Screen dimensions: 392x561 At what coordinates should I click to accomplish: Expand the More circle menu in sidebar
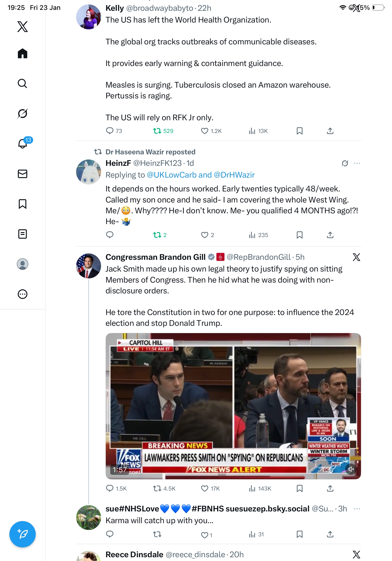(x=23, y=294)
